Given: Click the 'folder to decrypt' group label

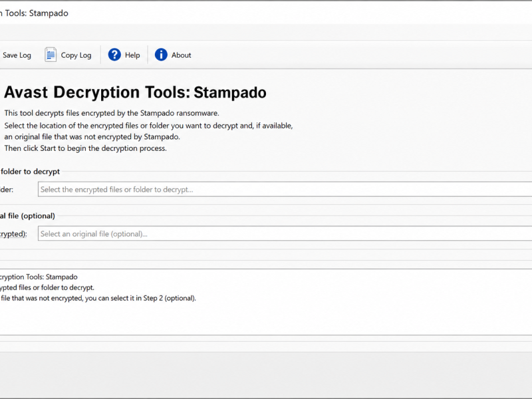Looking at the screenshot, I should (x=30, y=172).
